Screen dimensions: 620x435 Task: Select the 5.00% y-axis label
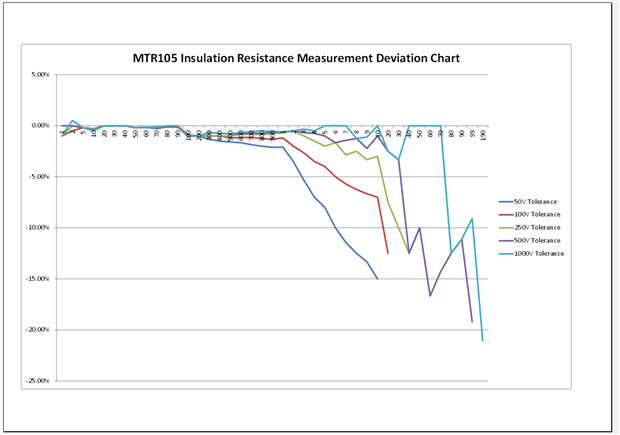[41, 75]
